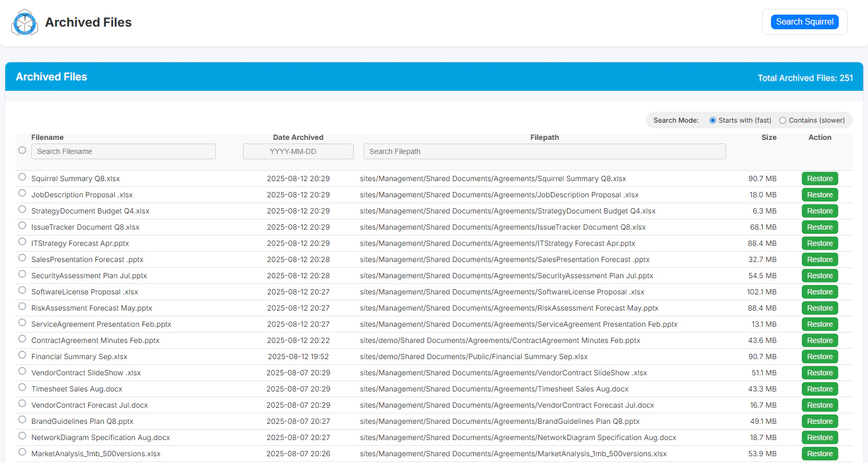Restore MarketAnalysis_1mb_500versions.xlsx
Image resolution: width=868 pixels, height=463 pixels.
[819, 454]
